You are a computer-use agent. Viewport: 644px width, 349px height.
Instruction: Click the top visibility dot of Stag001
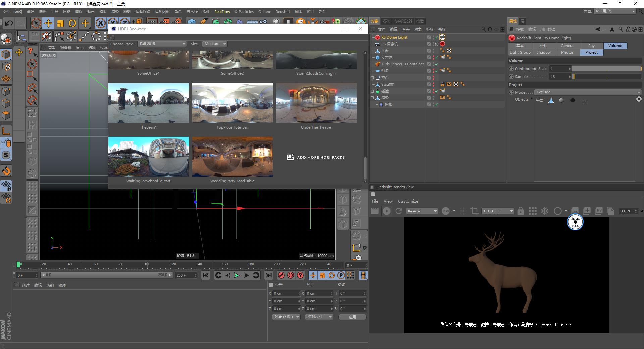tap(433, 83)
